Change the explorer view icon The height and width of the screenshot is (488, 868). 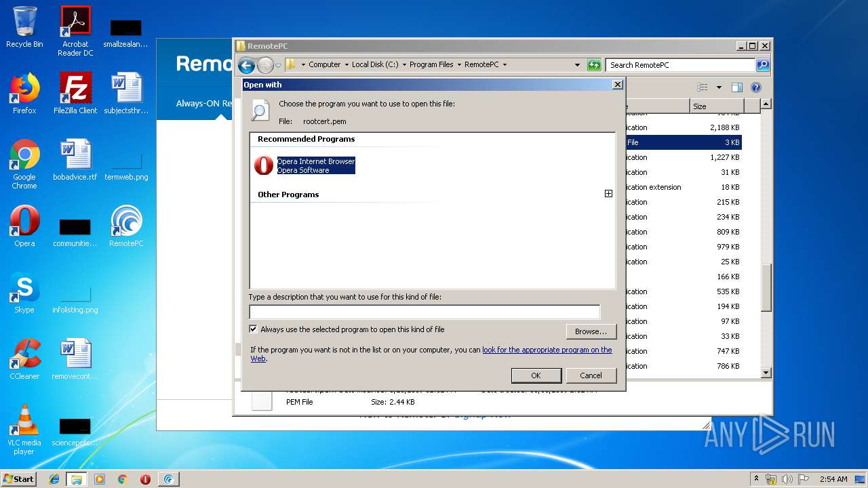coord(703,87)
